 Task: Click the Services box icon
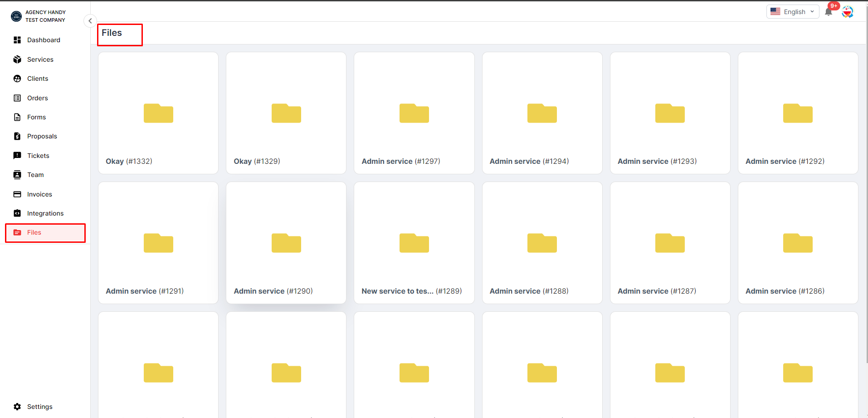(17, 59)
